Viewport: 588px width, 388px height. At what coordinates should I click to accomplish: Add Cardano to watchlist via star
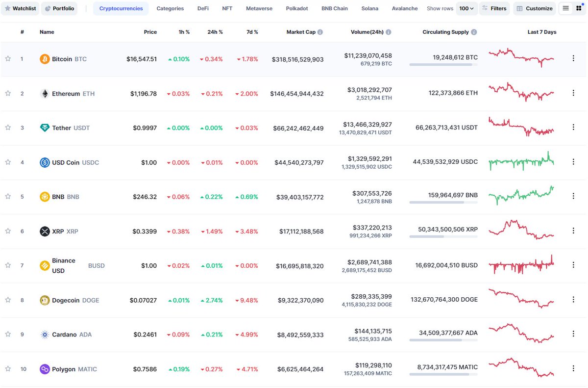[8, 334]
